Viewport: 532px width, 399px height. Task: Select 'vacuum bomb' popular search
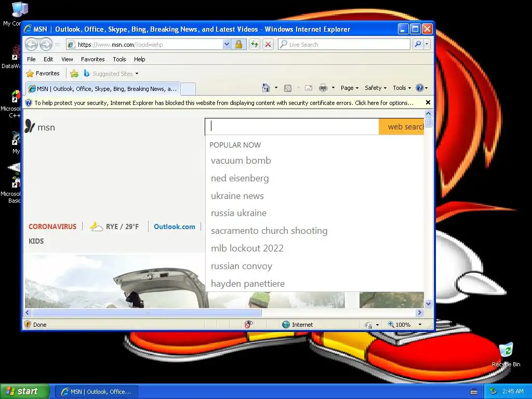241,161
